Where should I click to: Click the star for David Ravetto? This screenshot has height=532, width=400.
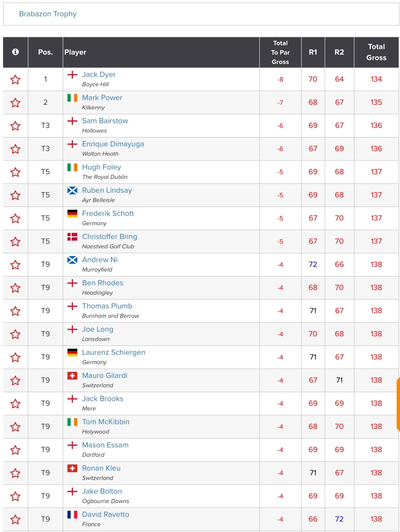point(15,519)
